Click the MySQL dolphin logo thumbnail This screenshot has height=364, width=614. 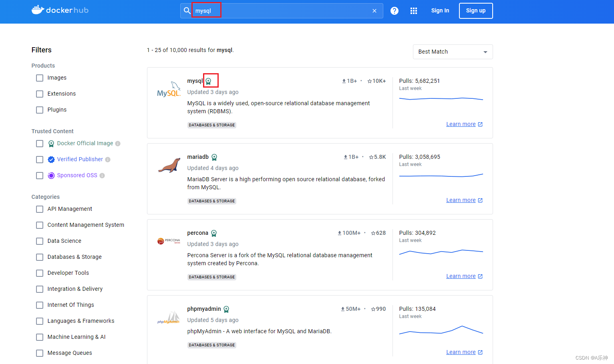[x=169, y=89]
